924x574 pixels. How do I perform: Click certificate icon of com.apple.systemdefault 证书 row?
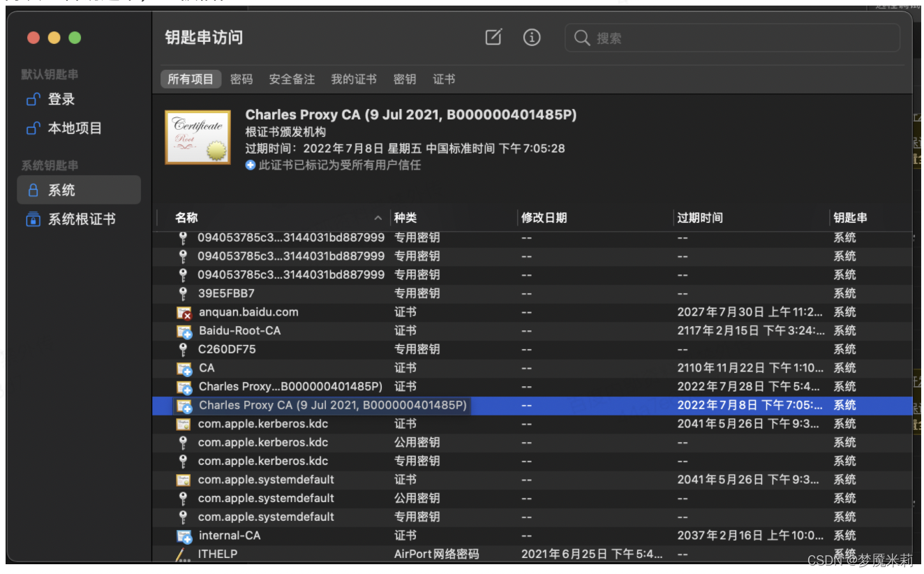tap(184, 480)
